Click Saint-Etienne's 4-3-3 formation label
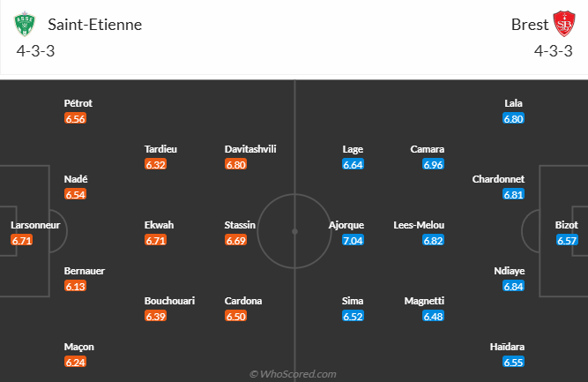This screenshot has width=588, height=382. [38, 52]
